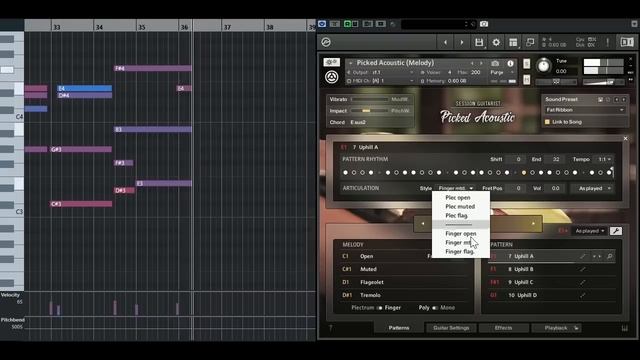Choose Finger open from Style menu
640x360 pixels.
461,233
